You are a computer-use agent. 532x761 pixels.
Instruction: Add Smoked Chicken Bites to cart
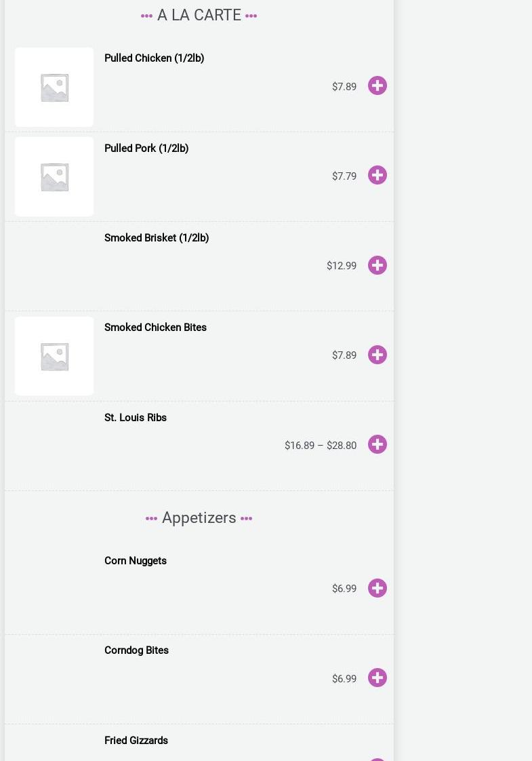(377, 355)
